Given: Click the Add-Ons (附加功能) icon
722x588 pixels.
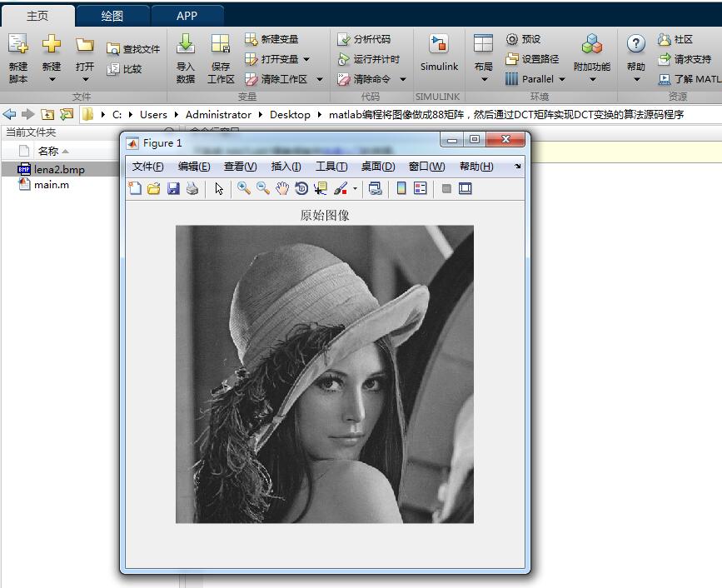Looking at the screenshot, I should pyautogui.click(x=592, y=44).
